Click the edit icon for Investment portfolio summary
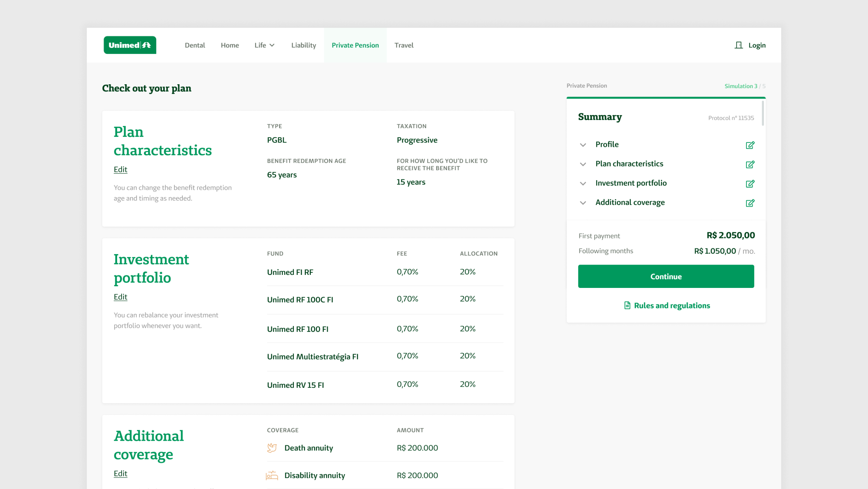 pos(750,184)
